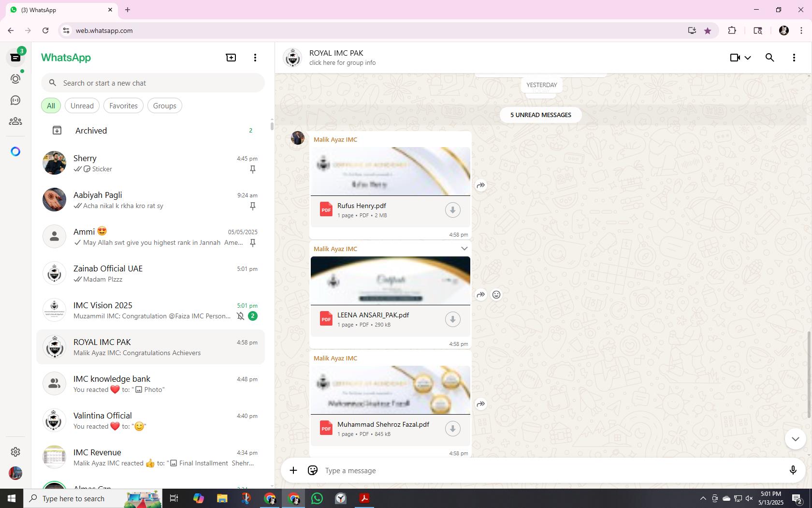Click ROYAL IMC PAK group info header

coord(342,58)
